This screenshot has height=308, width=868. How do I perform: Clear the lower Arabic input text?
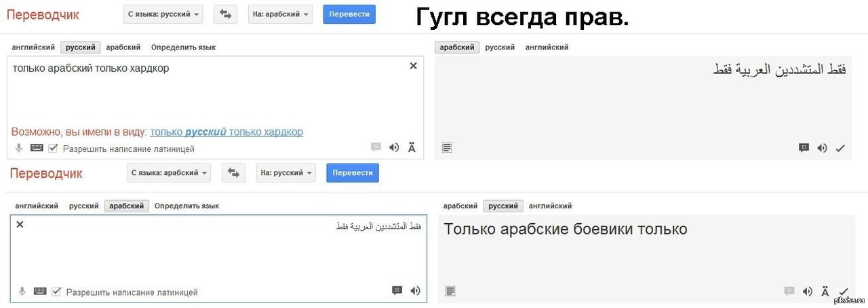coord(20,224)
